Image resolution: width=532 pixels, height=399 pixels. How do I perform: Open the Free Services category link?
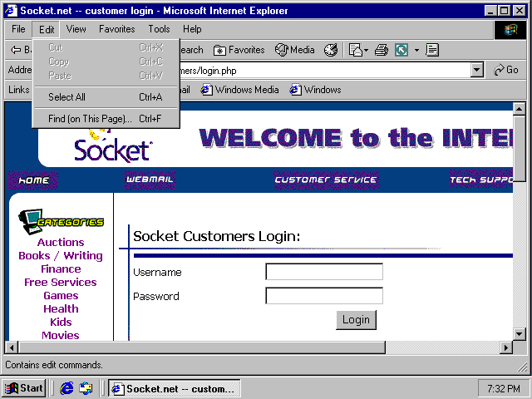click(61, 282)
